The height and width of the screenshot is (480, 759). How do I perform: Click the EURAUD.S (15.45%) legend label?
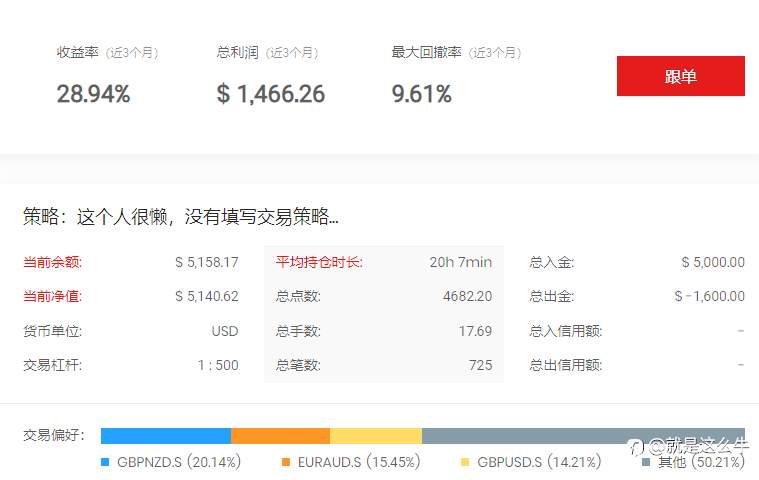point(359,462)
